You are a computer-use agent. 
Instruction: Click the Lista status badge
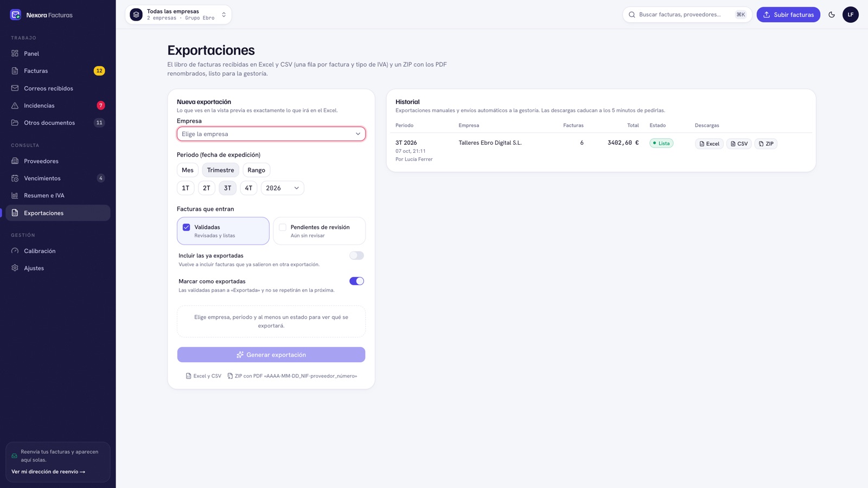point(661,143)
